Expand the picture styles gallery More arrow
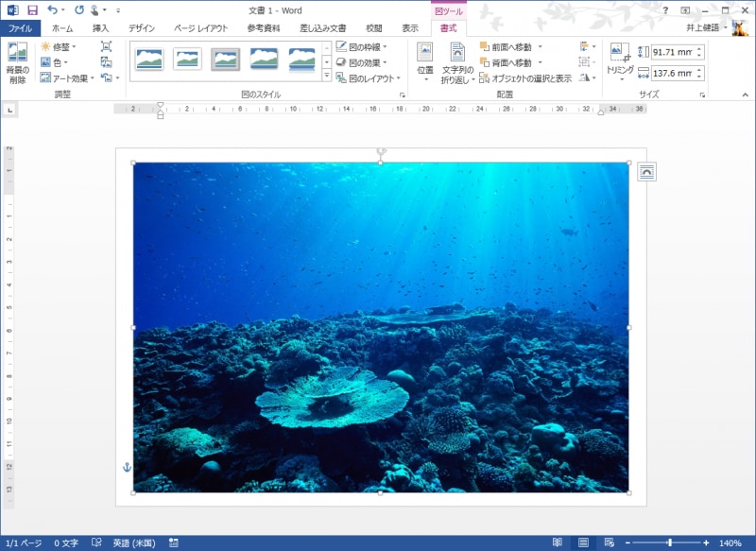Image resolution: width=756 pixels, height=551 pixels. (x=326, y=77)
